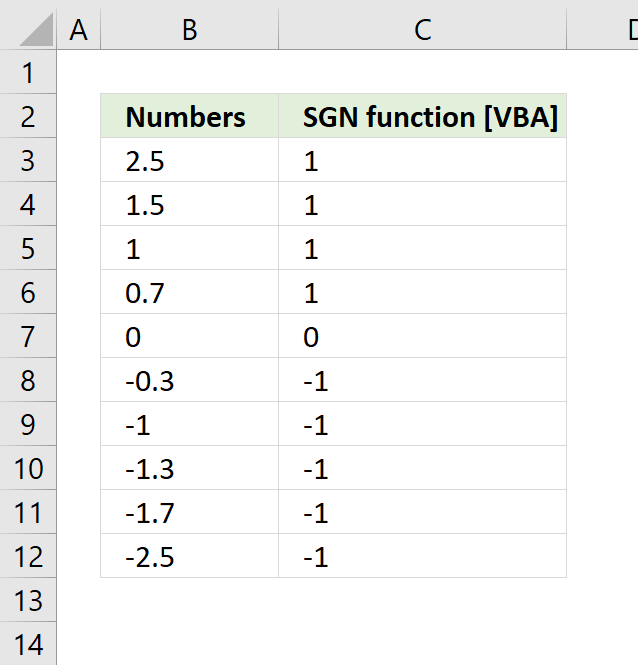Click empty cell A1
The width and height of the screenshot is (638, 665).
coord(79,73)
